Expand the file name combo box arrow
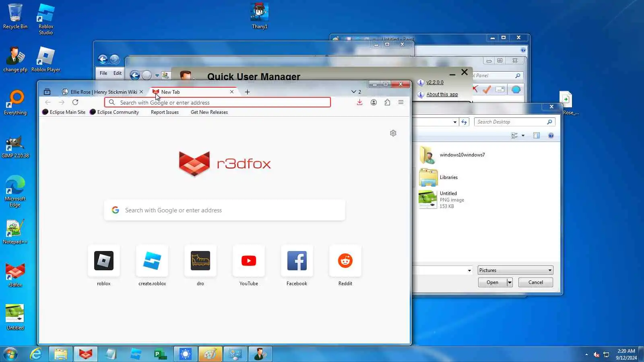644x362 pixels. 469,270
